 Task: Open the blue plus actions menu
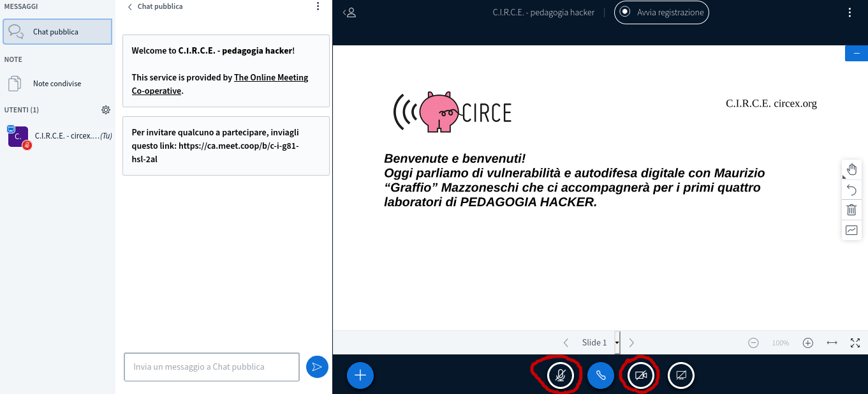(360, 375)
